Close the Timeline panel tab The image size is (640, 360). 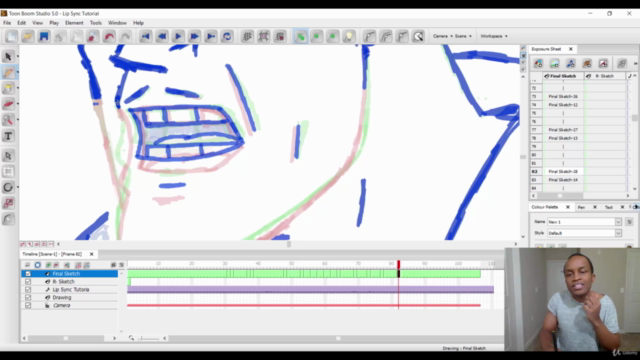pyautogui.click(x=91, y=254)
